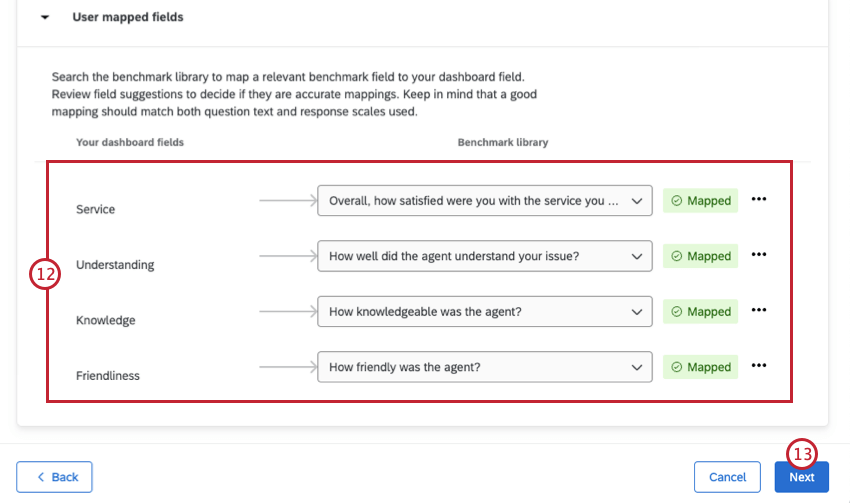The height and width of the screenshot is (503, 850).
Task: Open the three-dot menu for Understanding
Action: point(758,255)
